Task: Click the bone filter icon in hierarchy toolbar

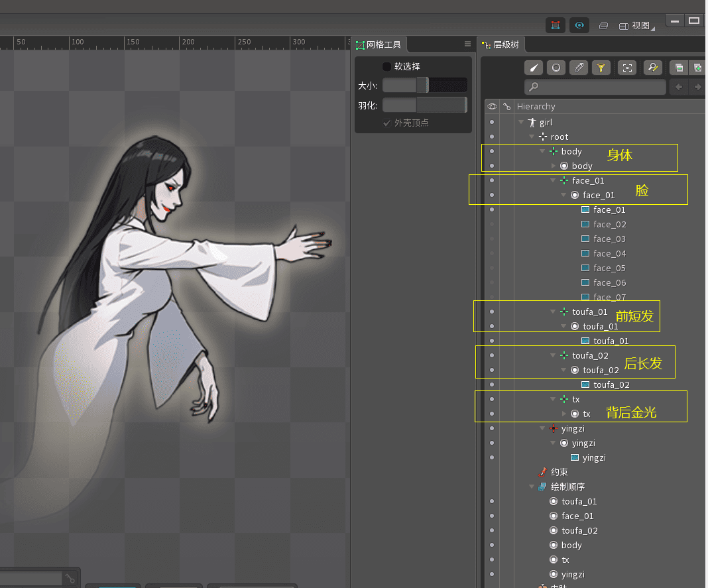Action: click(x=534, y=68)
